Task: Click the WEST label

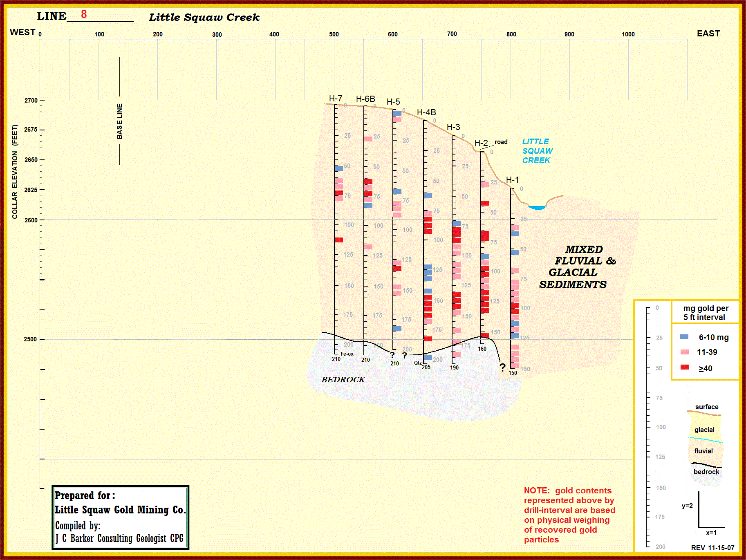Action: click(22, 32)
